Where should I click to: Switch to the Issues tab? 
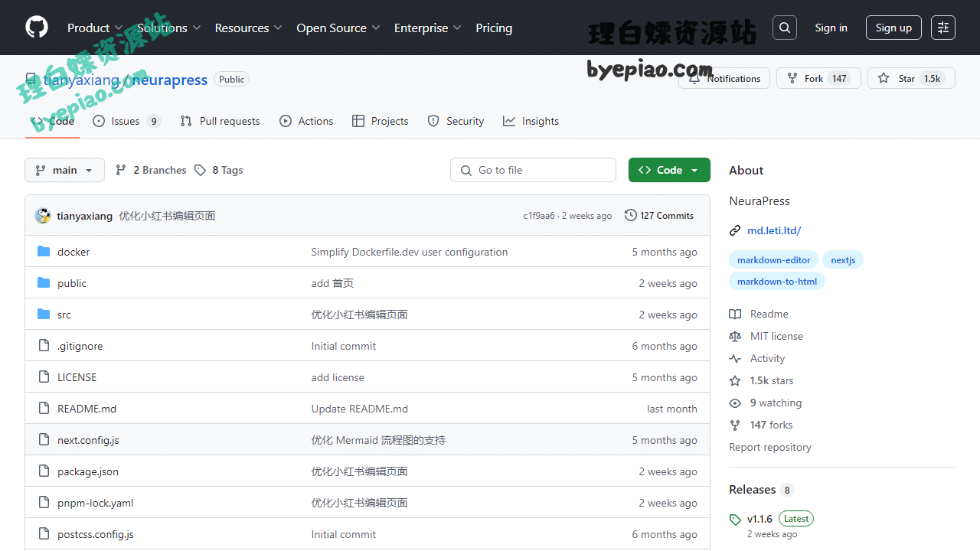coord(126,121)
